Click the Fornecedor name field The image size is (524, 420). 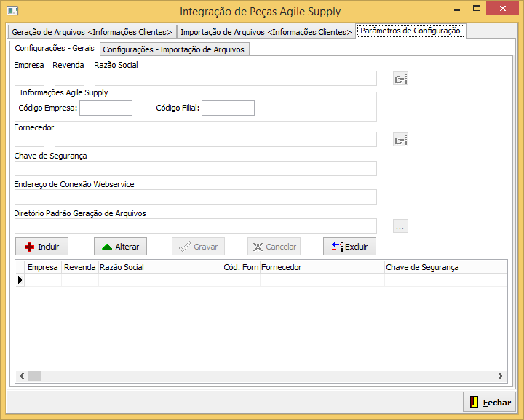click(x=215, y=139)
